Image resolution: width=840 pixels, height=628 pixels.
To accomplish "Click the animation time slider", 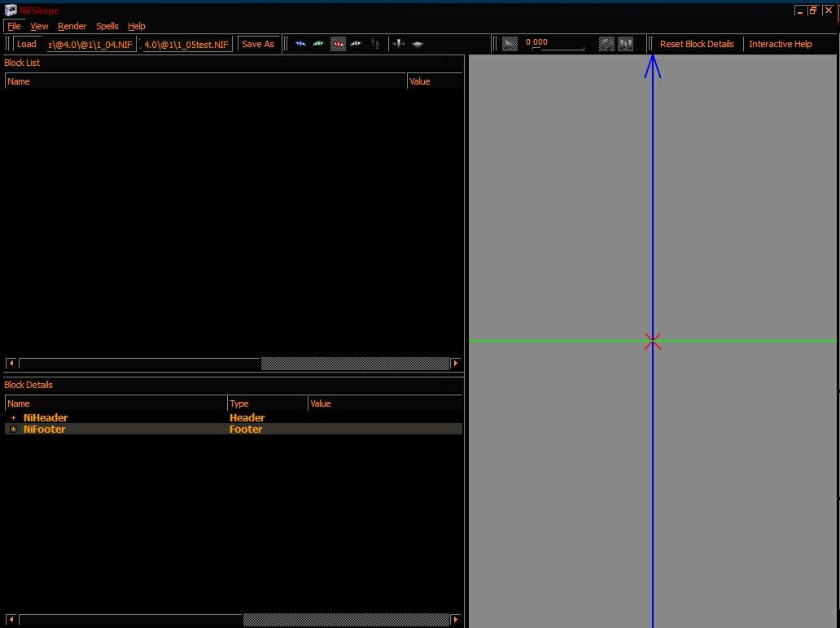I will click(558, 49).
